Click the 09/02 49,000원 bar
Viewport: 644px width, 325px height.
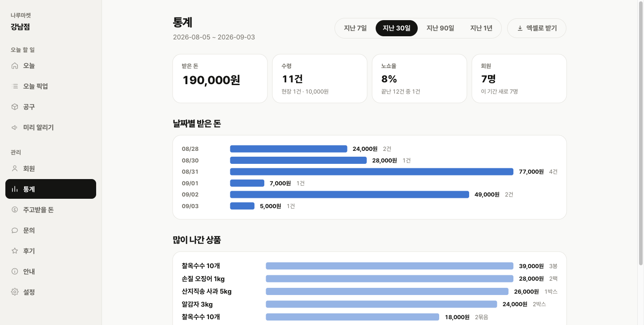349,194
